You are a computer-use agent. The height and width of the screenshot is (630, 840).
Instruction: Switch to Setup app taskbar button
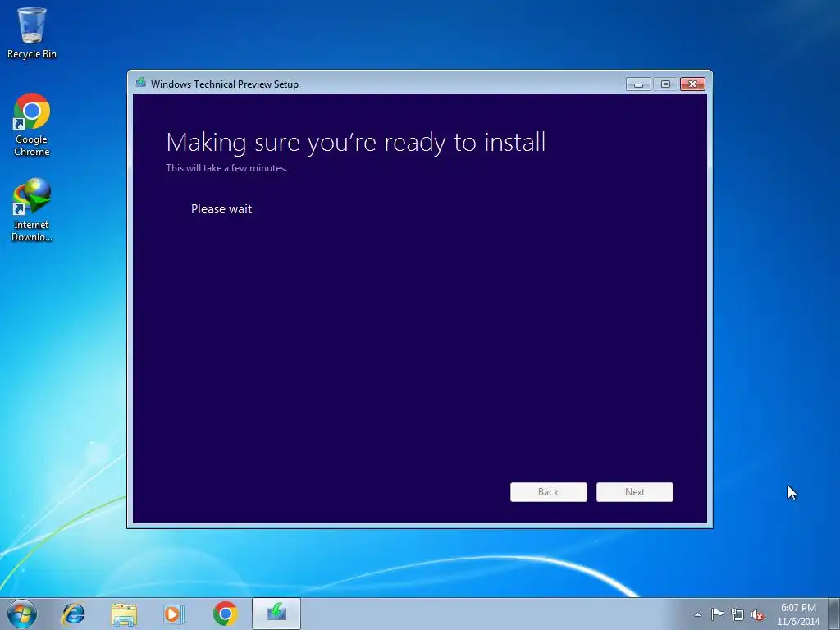coord(276,614)
